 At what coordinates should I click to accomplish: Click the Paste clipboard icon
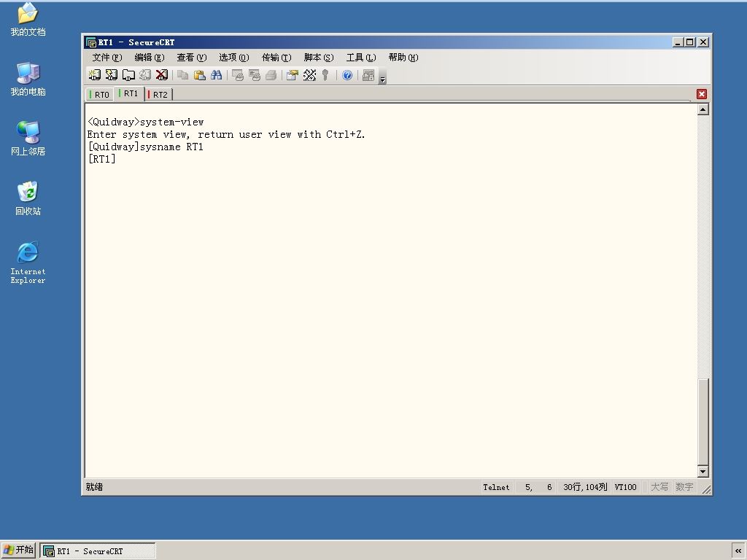tap(200, 75)
